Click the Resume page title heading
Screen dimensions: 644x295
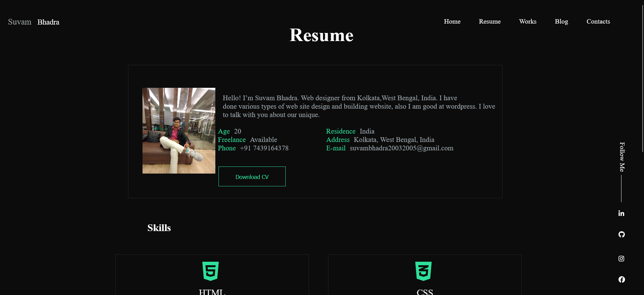[321, 35]
